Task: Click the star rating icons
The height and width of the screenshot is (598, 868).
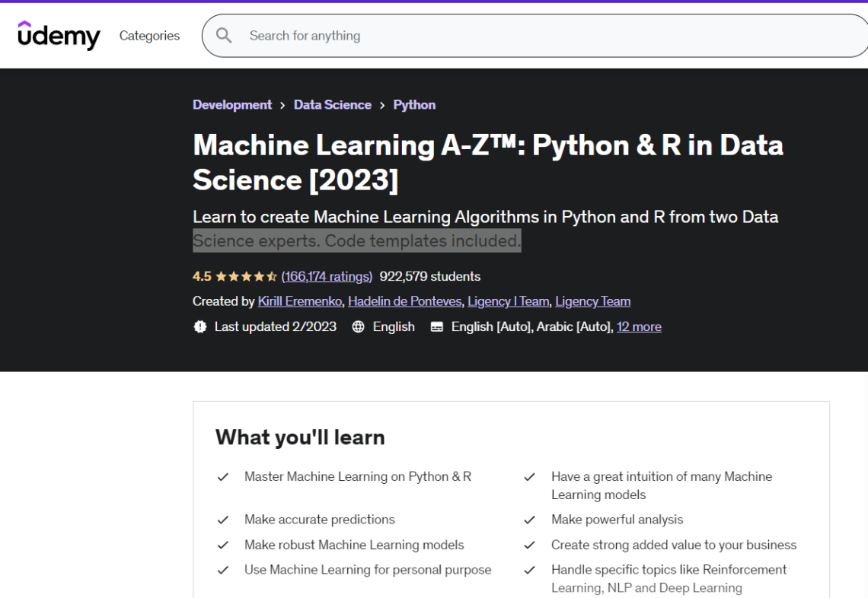Action: [x=247, y=276]
